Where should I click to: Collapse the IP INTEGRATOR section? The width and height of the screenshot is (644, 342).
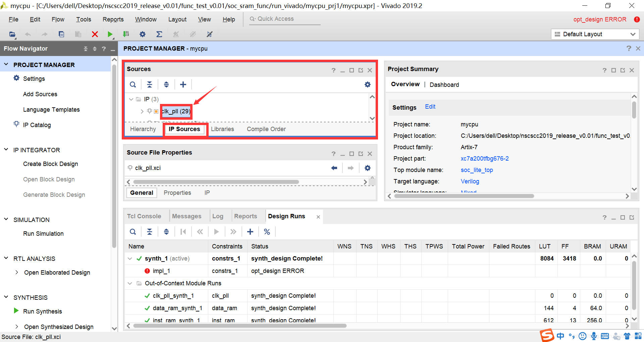pyautogui.click(x=6, y=150)
